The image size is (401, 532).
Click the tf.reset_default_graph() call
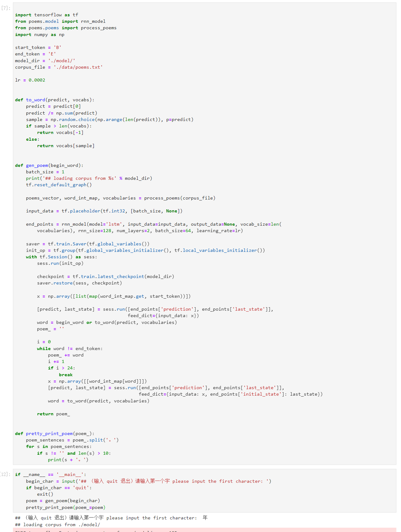pos(59,185)
